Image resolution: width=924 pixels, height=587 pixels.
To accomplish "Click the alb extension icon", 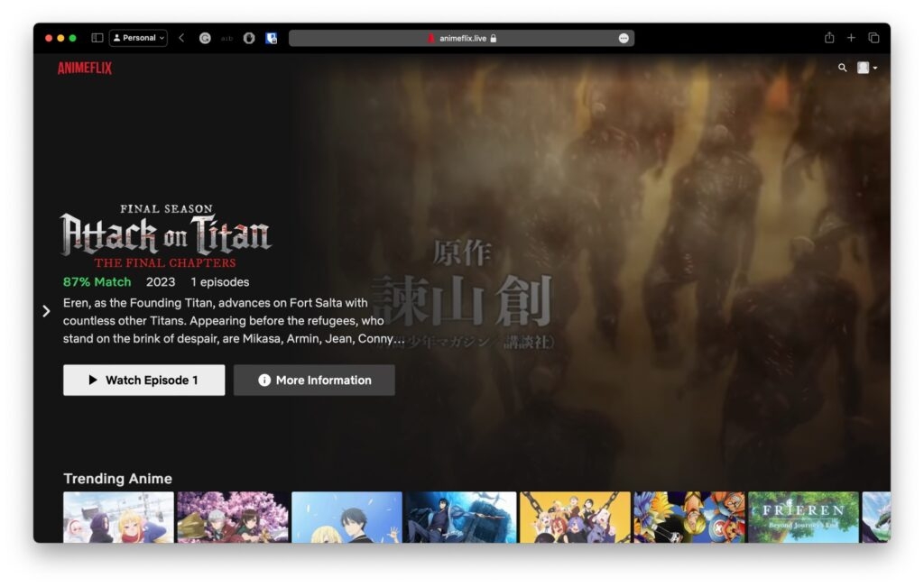I will point(226,38).
